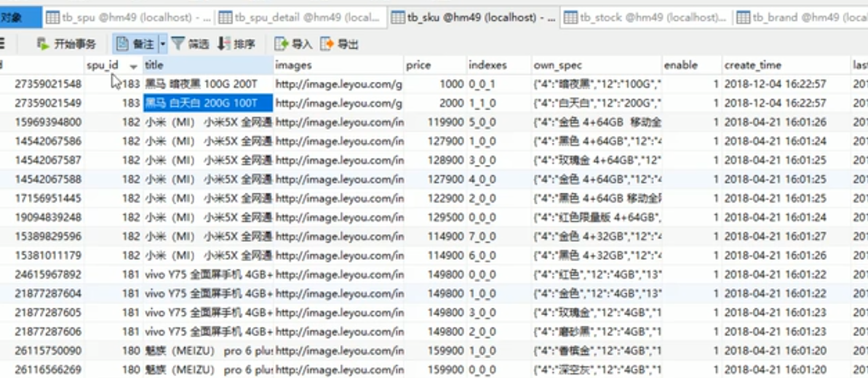The width and height of the screenshot is (868, 378).
Task: Click own_spec cell with 磨砂黑
Action: 597,331
